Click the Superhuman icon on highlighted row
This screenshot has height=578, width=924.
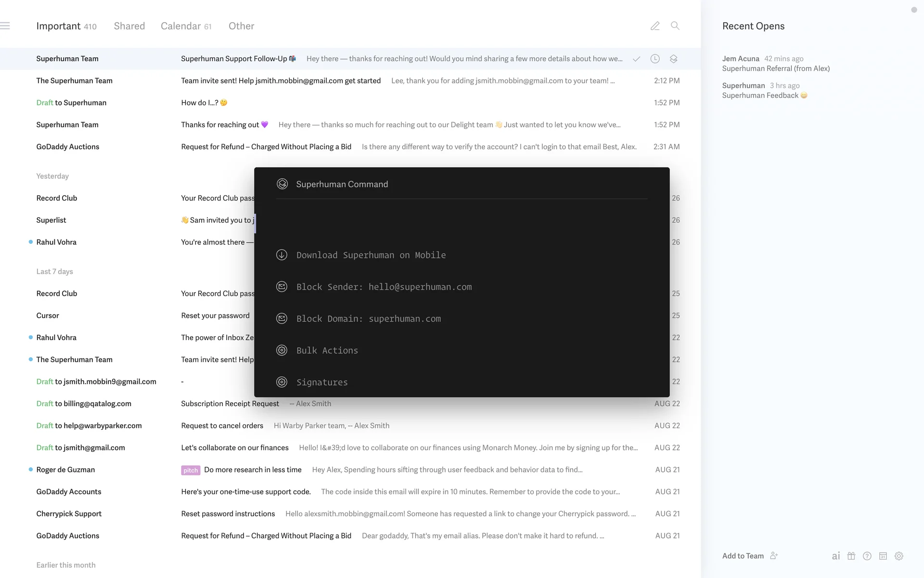(x=673, y=59)
